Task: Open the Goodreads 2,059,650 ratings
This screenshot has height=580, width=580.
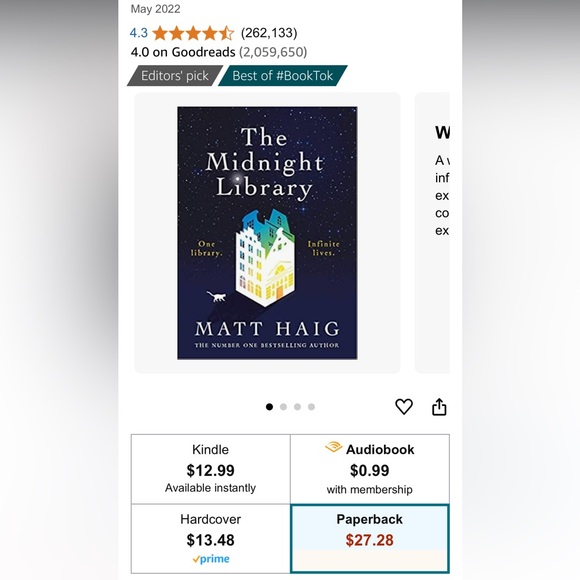Action: [273, 52]
